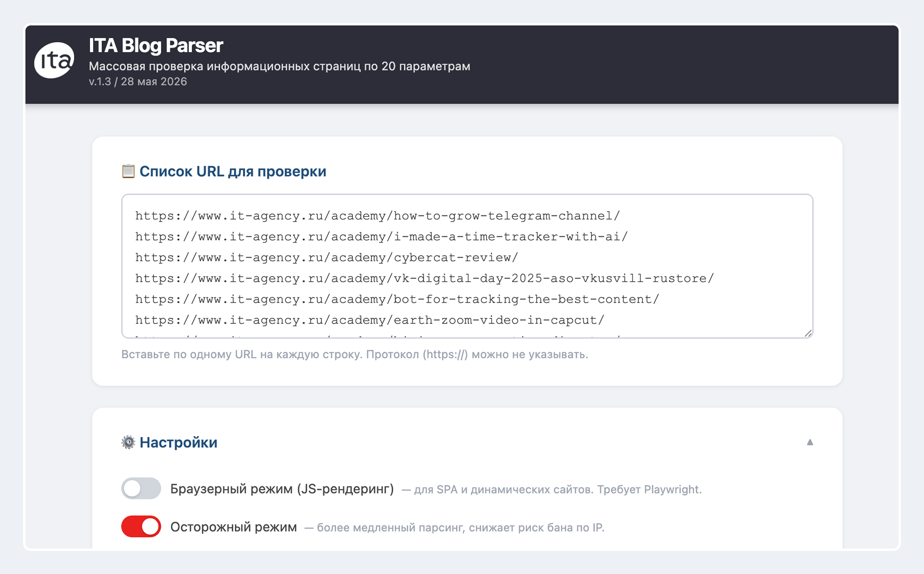Click the ITA logo in the header

click(54, 60)
